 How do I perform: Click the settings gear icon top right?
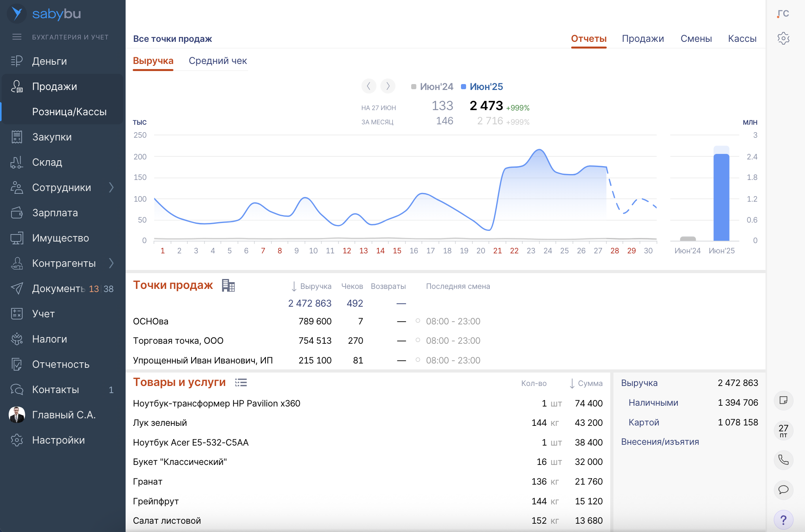(783, 38)
